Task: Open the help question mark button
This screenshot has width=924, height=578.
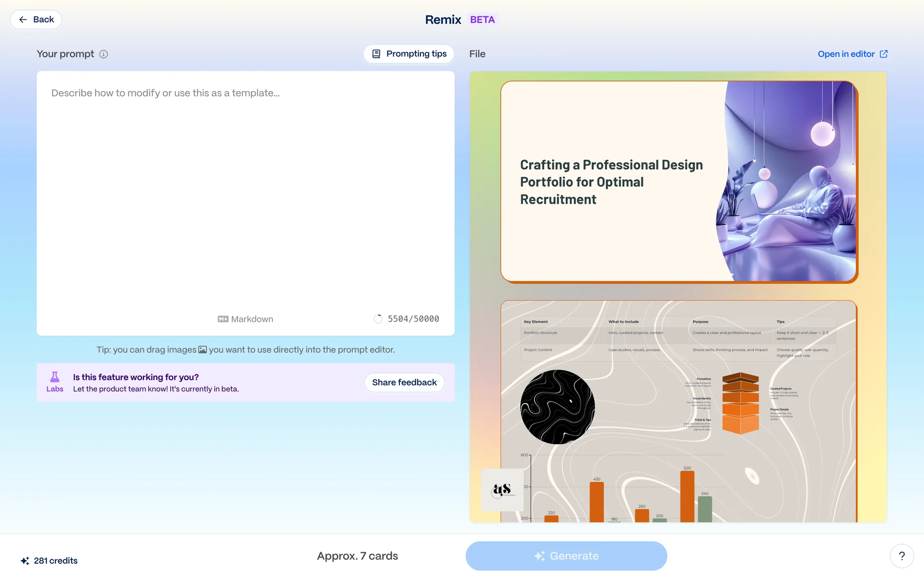Action: 901,556
